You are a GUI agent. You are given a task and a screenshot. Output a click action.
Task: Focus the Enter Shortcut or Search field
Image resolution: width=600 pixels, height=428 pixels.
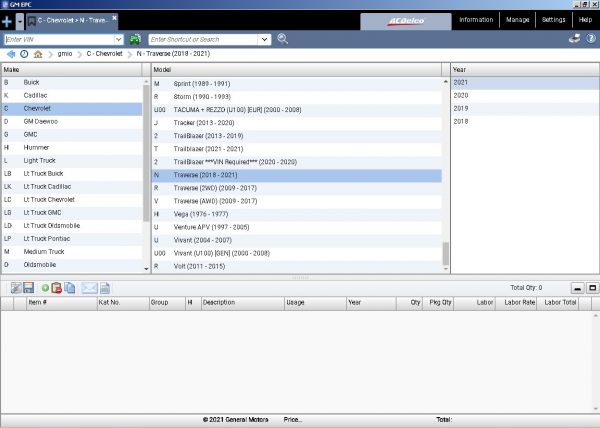[x=203, y=39]
